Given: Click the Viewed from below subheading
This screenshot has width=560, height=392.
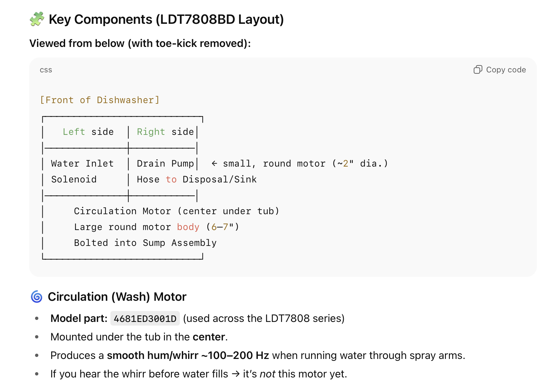Looking at the screenshot, I should [140, 43].
